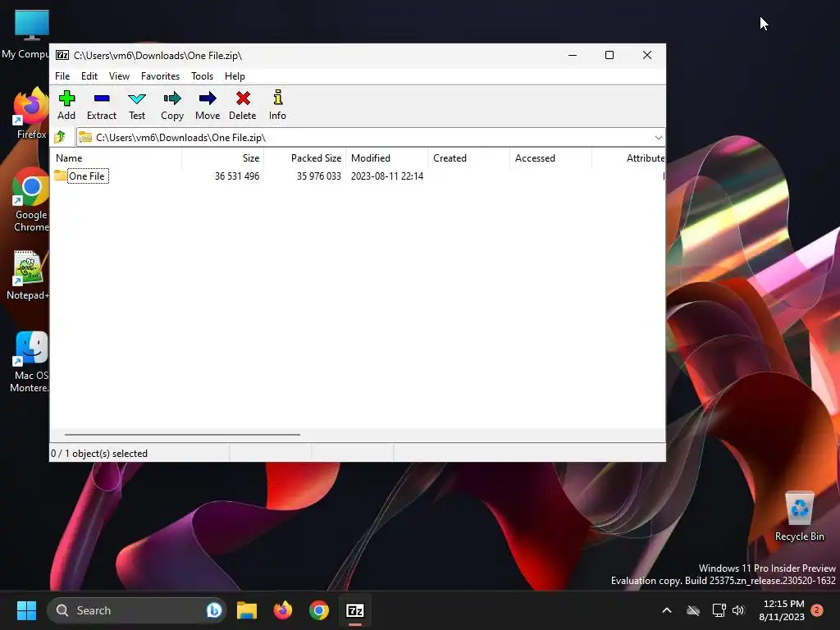Screen dimensions: 840x630
Task: Click the red Delete icon
Action: [x=243, y=106]
